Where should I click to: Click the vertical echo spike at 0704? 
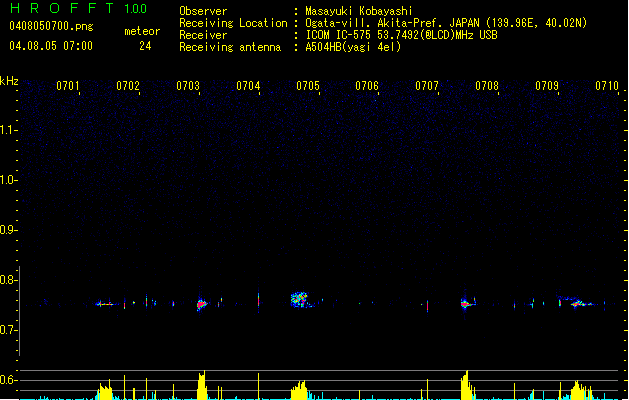point(258,301)
